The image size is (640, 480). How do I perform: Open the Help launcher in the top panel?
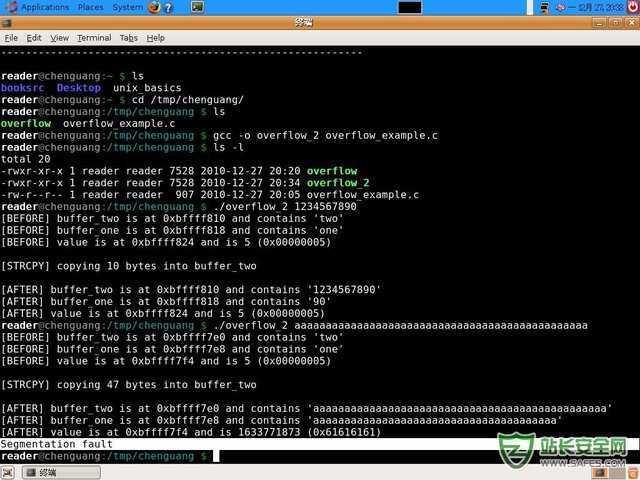coord(168,7)
